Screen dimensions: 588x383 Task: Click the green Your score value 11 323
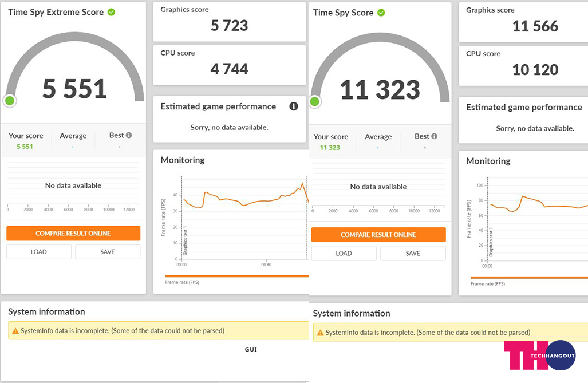coord(330,148)
